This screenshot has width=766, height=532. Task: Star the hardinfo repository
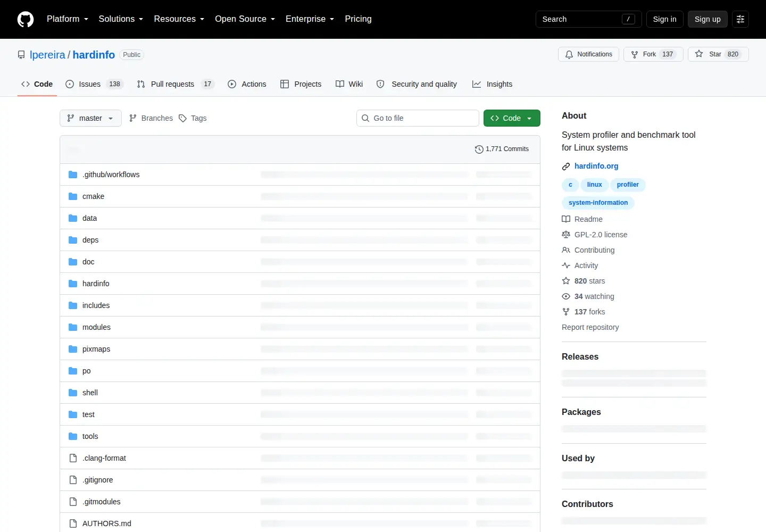coord(718,54)
